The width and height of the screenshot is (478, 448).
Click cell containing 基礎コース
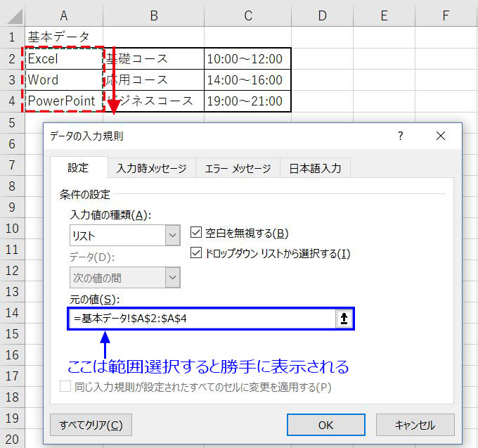point(154,58)
